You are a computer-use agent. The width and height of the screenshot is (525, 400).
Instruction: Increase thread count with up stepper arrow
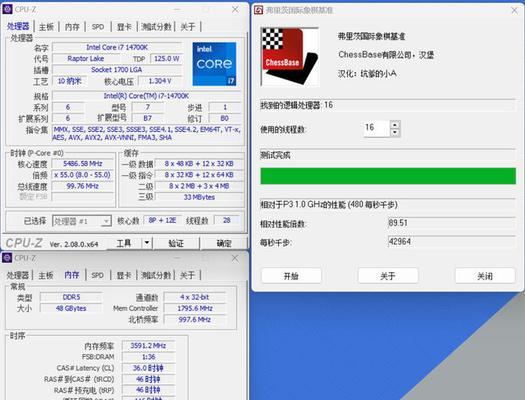click(x=395, y=125)
